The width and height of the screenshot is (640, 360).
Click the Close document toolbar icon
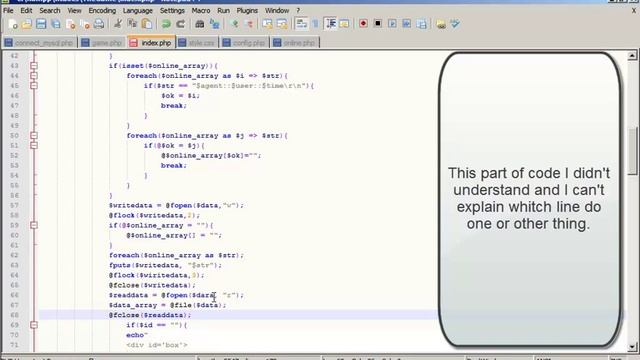coord(70,24)
